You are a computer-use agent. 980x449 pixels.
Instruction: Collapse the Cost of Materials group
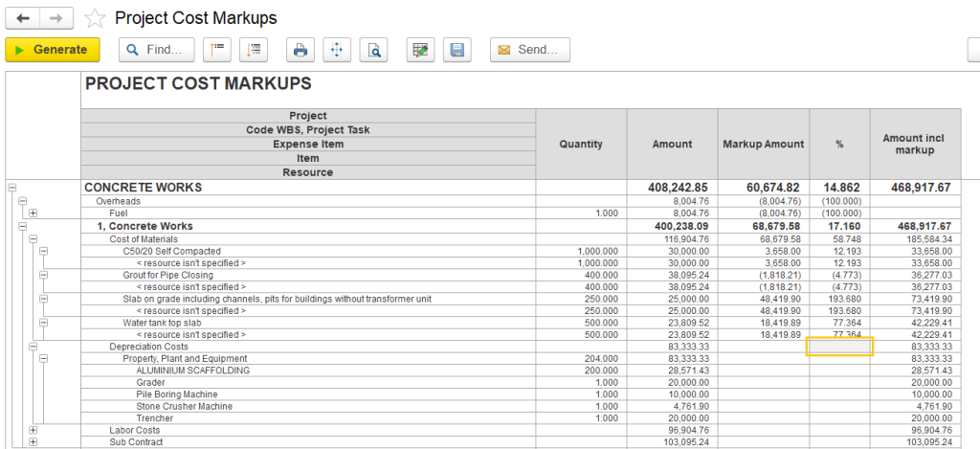33,238
